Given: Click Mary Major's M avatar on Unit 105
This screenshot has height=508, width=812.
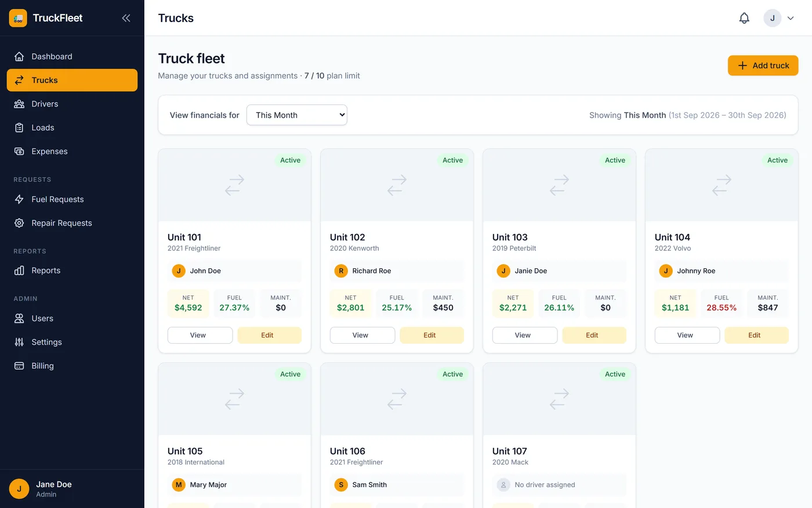Looking at the screenshot, I should (x=179, y=485).
